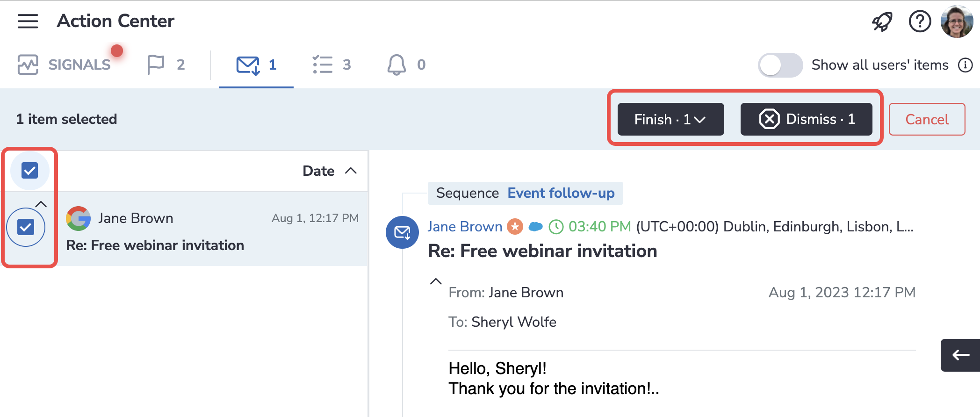Open the Finish dropdown button

pyautogui.click(x=670, y=119)
